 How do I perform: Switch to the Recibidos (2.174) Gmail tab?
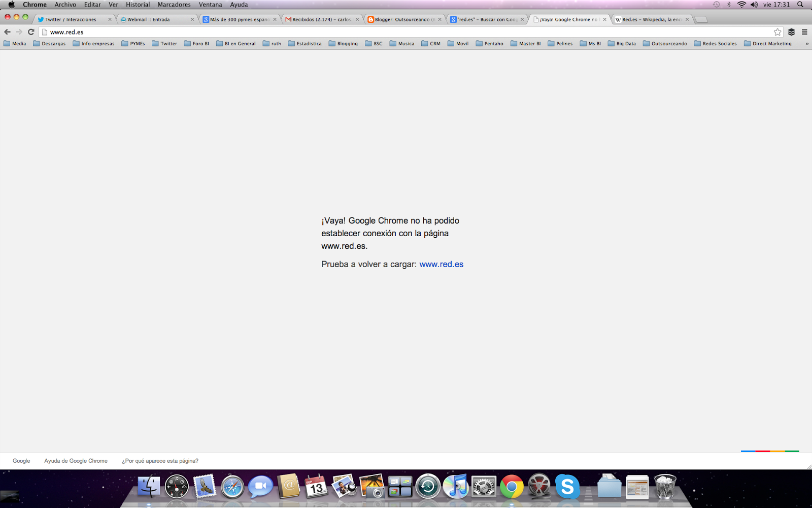coord(321,19)
